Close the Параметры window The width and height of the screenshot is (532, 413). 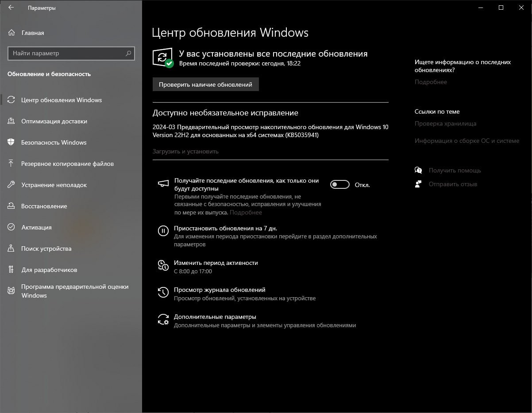(521, 8)
